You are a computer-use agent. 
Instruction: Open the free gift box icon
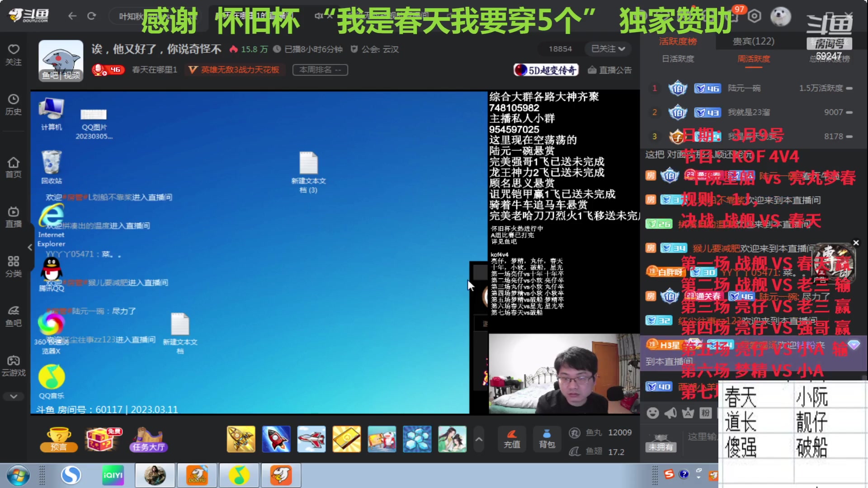pos(104,439)
